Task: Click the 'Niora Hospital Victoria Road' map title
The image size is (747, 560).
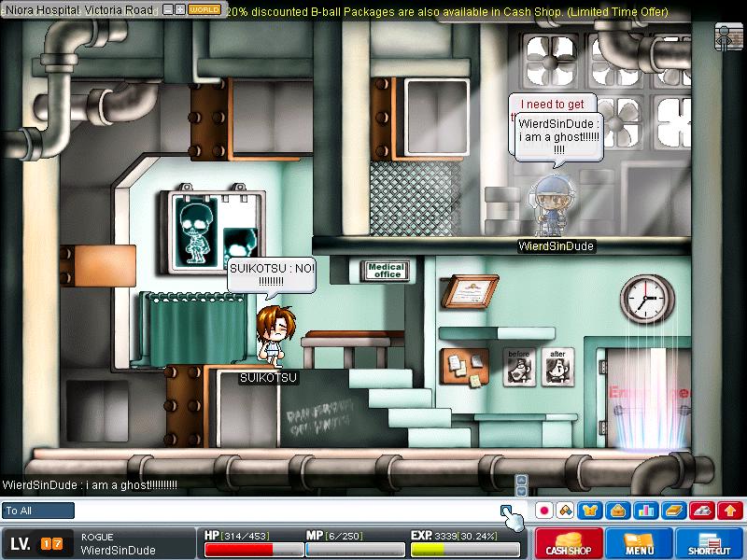Action: 78,10
